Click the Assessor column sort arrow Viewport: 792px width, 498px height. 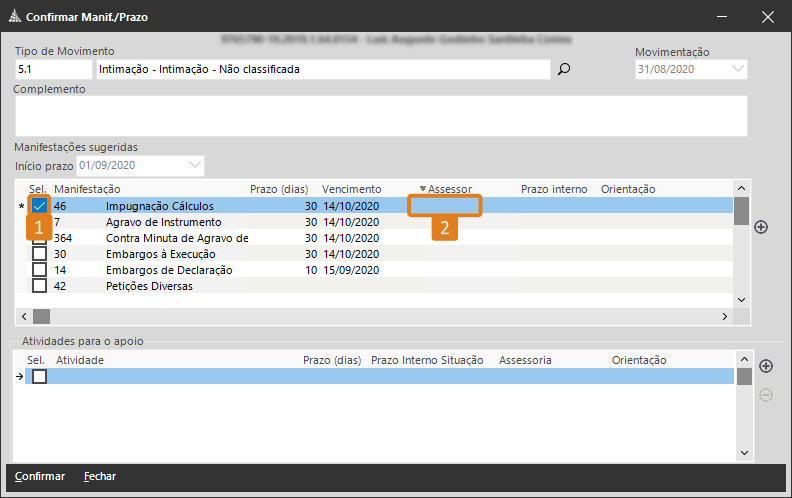[x=423, y=189]
